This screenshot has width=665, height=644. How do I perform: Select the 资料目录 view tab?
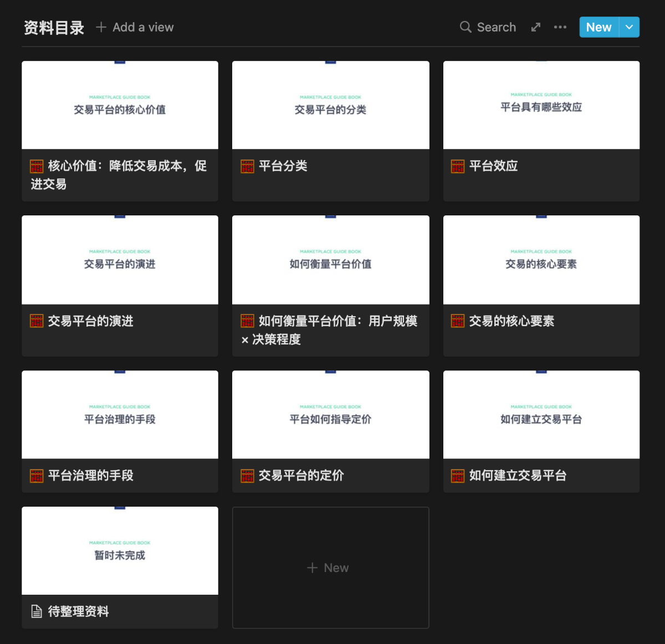tap(54, 27)
